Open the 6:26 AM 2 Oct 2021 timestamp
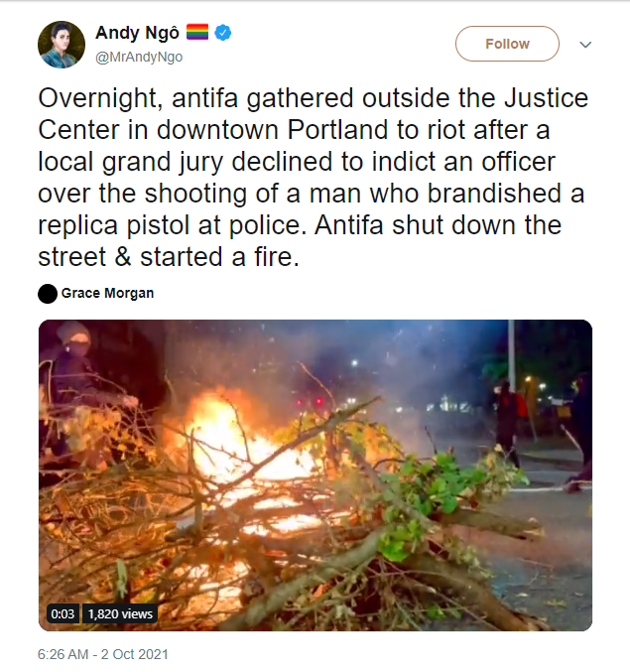Viewport: 630px width, 672px height. click(x=103, y=654)
